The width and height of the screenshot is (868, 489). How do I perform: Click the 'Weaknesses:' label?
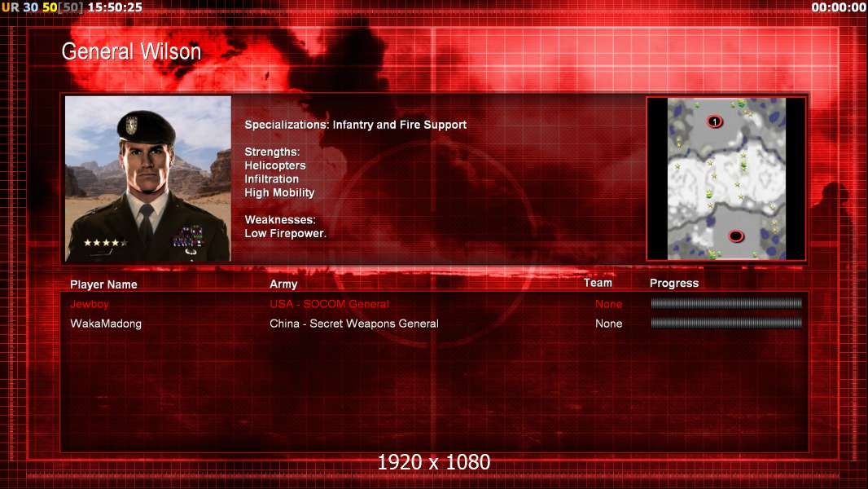point(280,220)
